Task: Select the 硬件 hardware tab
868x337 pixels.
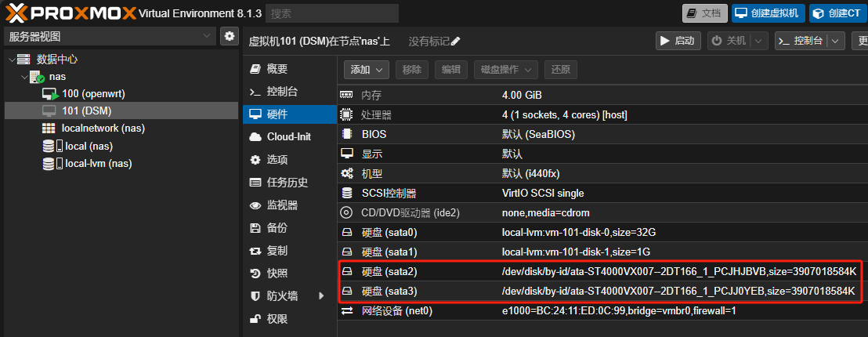Action: point(290,114)
